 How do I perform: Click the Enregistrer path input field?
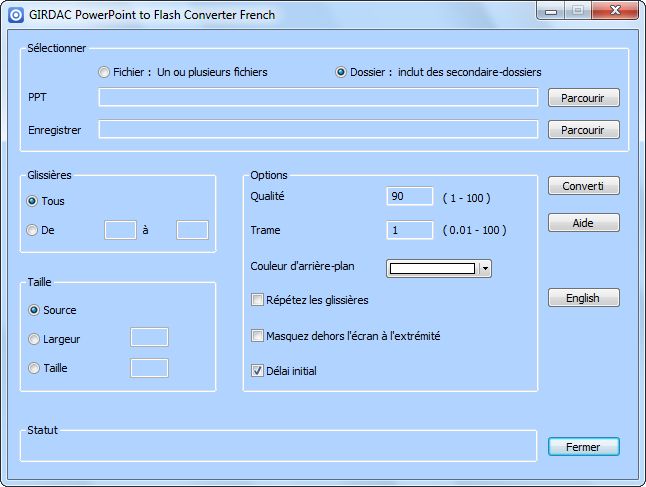pyautogui.click(x=318, y=129)
